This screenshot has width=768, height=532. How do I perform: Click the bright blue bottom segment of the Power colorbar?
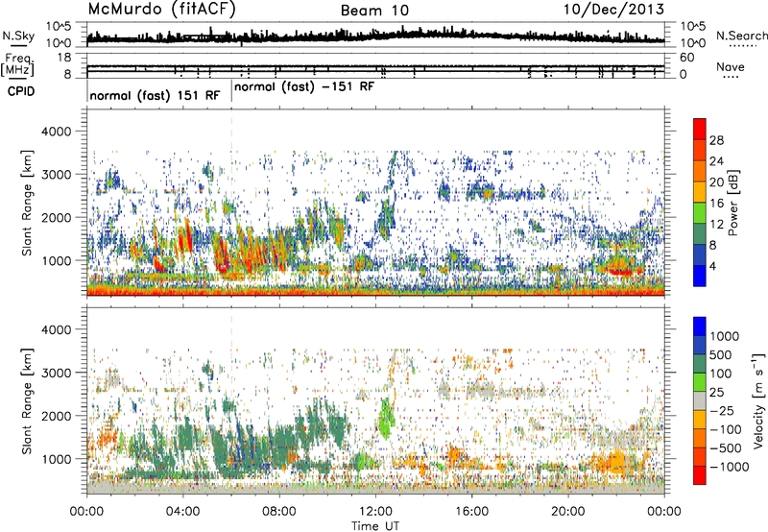pyautogui.click(x=700, y=276)
